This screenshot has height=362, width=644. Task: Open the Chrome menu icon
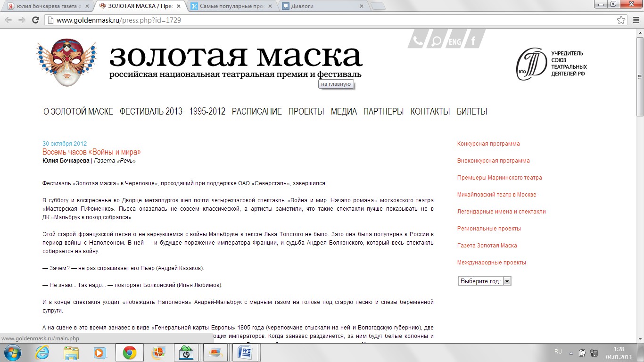(x=635, y=20)
